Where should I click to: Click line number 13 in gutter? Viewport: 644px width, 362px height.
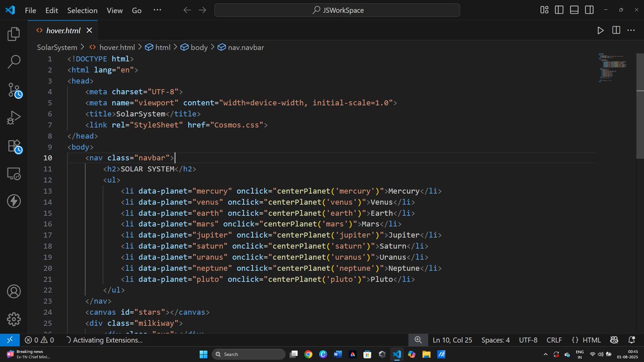click(x=48, y=191)
